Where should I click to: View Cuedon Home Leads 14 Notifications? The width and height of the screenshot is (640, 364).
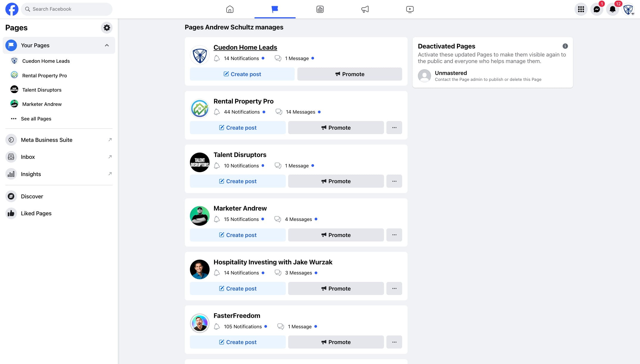(x=239, y=58)
